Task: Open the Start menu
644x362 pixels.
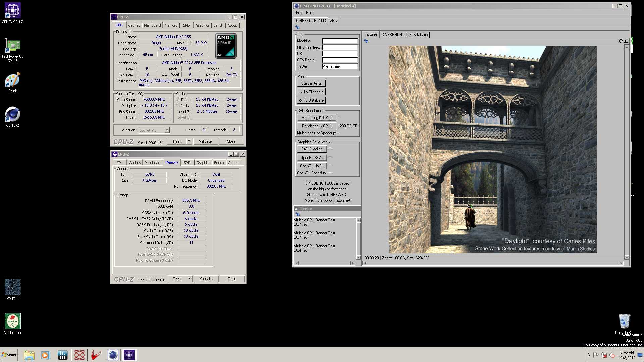Action: 9,355
